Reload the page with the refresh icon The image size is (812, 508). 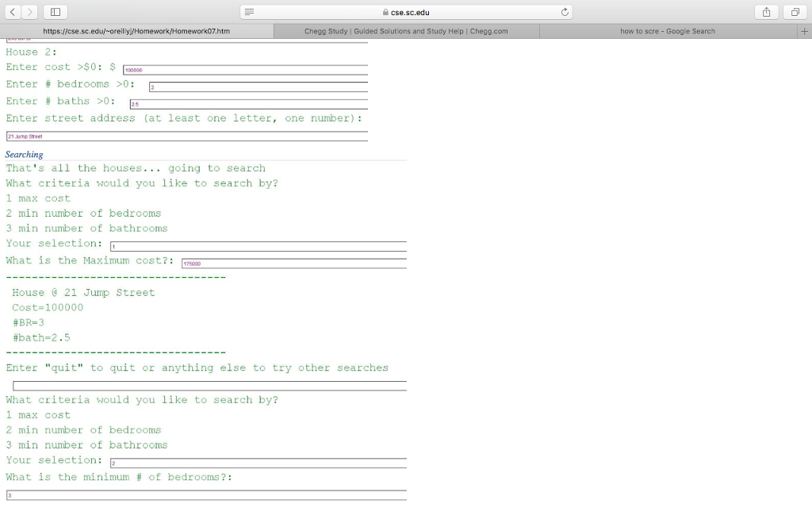point(565,12)
